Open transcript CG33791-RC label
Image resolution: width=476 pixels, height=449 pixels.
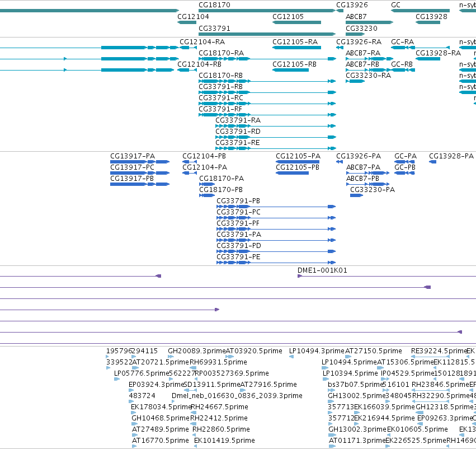(221, 98)
